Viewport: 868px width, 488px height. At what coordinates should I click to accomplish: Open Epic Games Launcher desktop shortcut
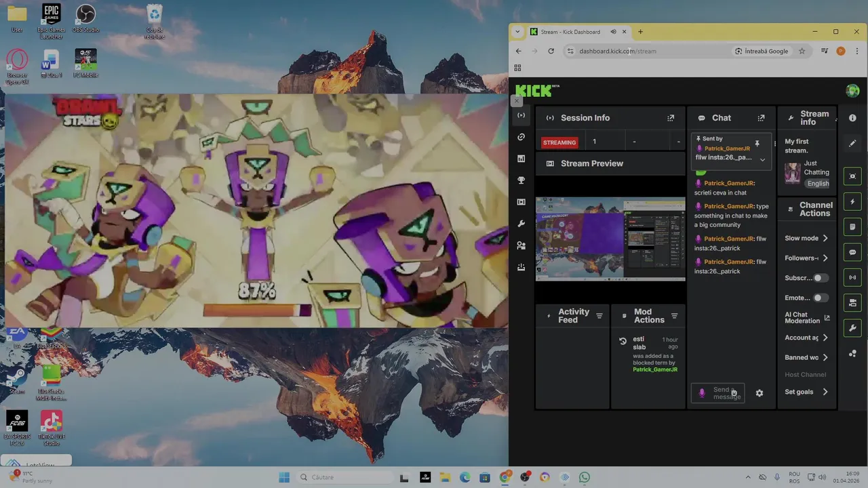tap(51, 20)
